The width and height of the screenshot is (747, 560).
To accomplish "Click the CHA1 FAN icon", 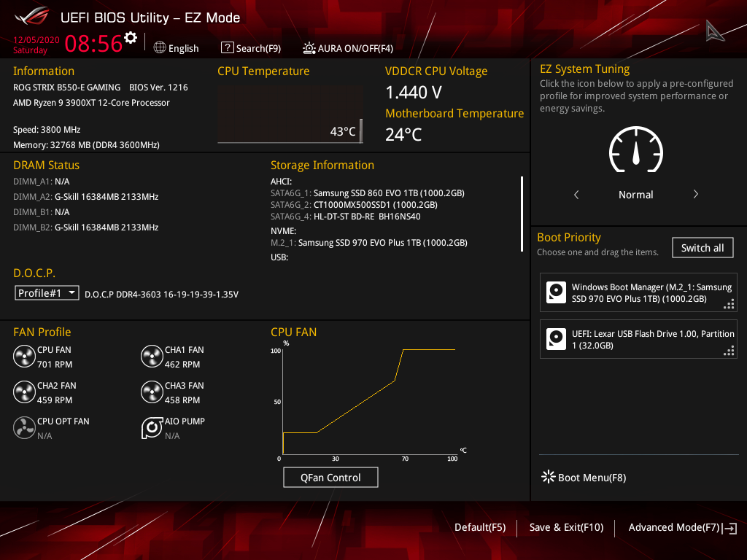I will coord(152,356).
